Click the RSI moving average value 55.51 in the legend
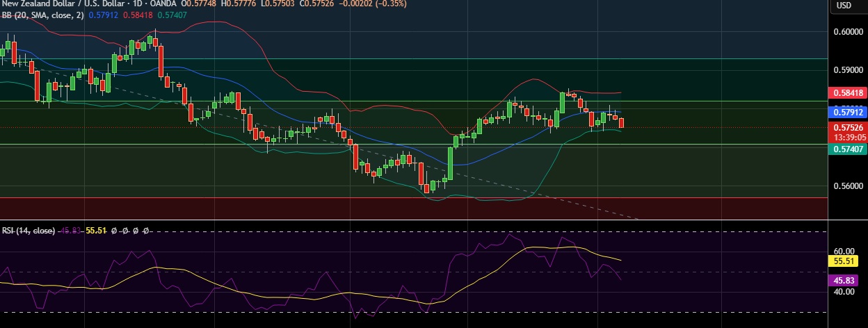This screenshot has width=868, height=328. (96, 230)
